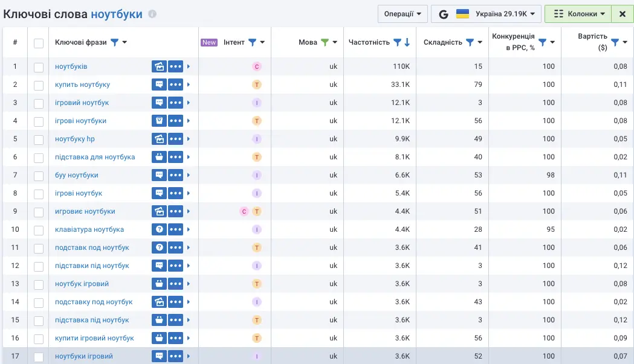Click the images SERP icon beside "ноутбуків"
Screen dimensions: 634x364
[158, 66]
